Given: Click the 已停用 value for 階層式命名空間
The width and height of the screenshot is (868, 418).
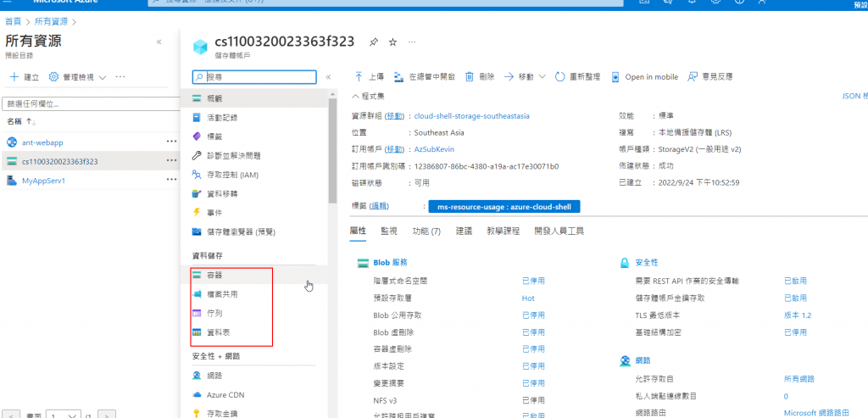Looking at the screenshot, I should click(533, 281).
